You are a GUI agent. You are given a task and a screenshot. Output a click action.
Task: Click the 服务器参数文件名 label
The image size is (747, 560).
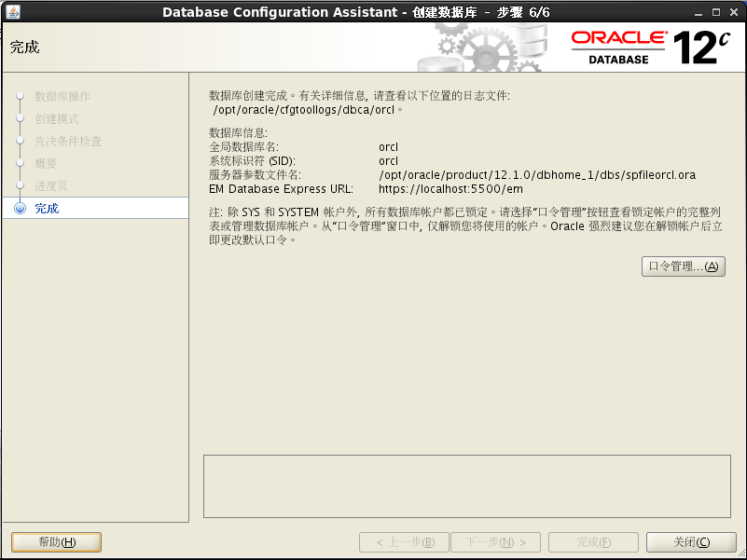[255, 175]
